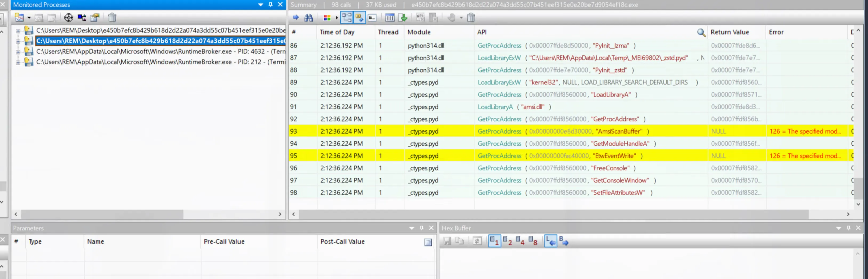Viewport: 868px width, 279px height.
Task: Open the binoculars Find tool
Action: [308, 18]
